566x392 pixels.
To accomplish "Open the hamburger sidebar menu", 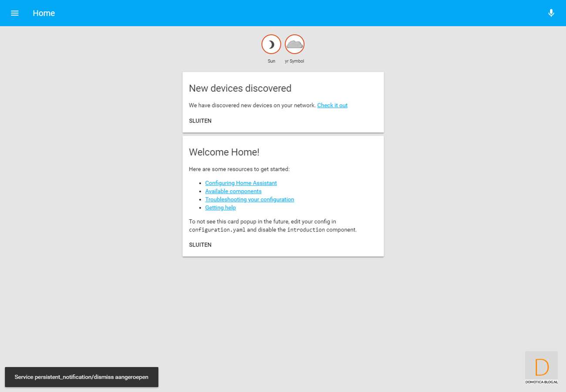I will coord(15,13).
